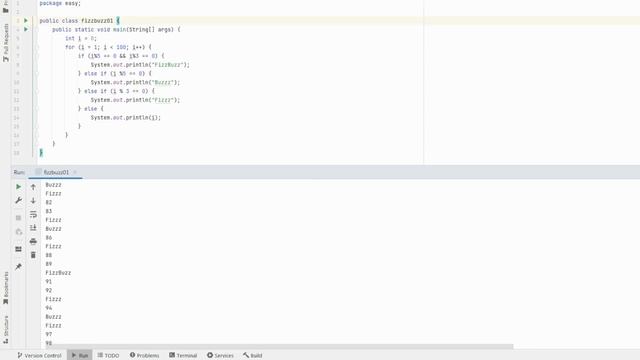Image resolution: width=640 pixels, height=360 pixels.
Task: Open the Version Control tool window
Action: point(39,356)
